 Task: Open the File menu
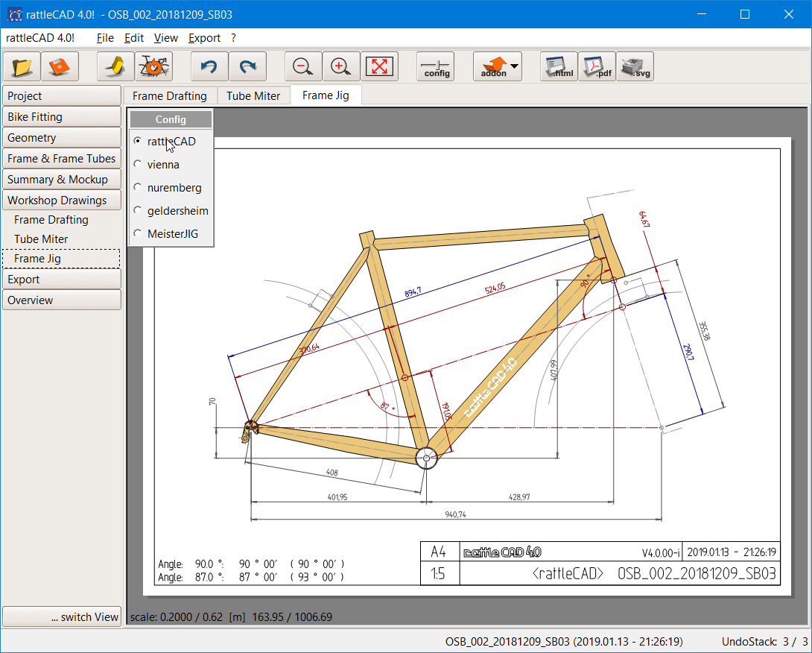click(x=105, y=38)
